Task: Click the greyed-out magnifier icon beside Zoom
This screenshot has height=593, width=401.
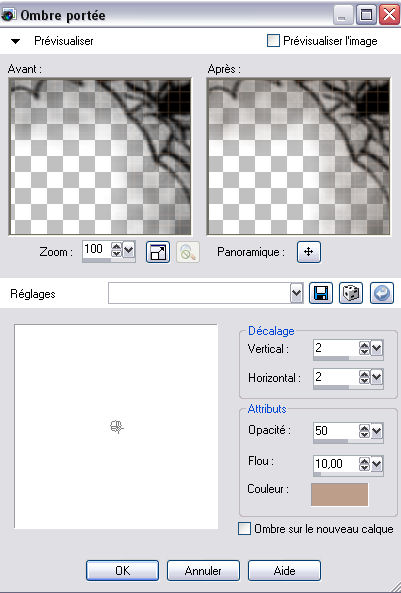Action: pyautogui.click(x=188, y=252)
